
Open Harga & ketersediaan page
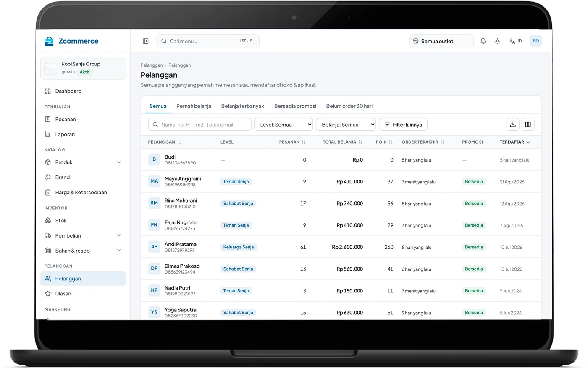point(83,192)
